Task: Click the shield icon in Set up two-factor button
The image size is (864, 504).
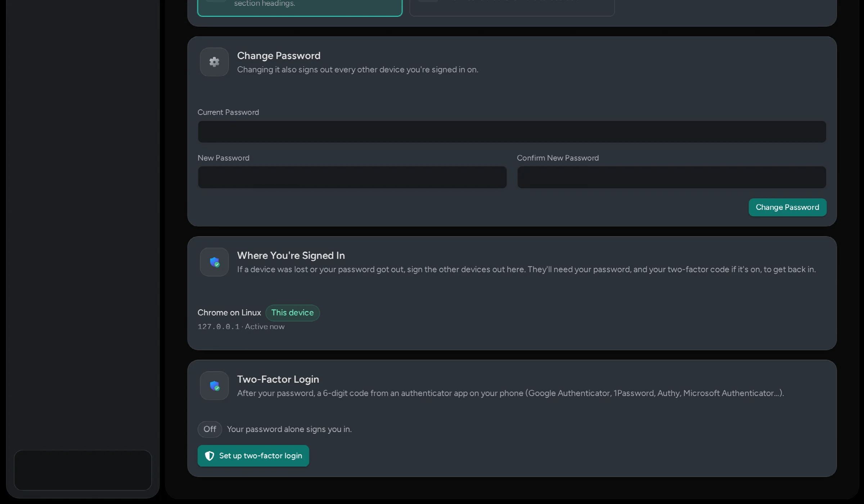Action: [x=210, y=456]
